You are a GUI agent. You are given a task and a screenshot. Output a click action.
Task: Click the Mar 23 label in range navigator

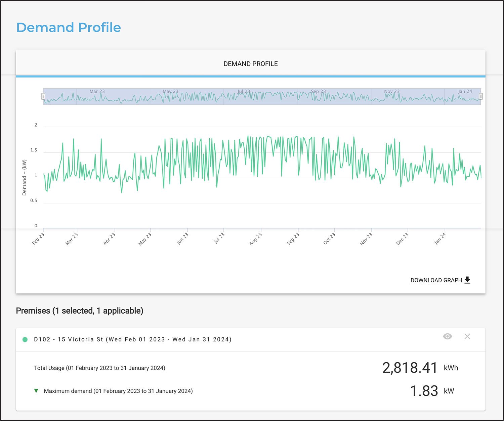pos(97,91)
